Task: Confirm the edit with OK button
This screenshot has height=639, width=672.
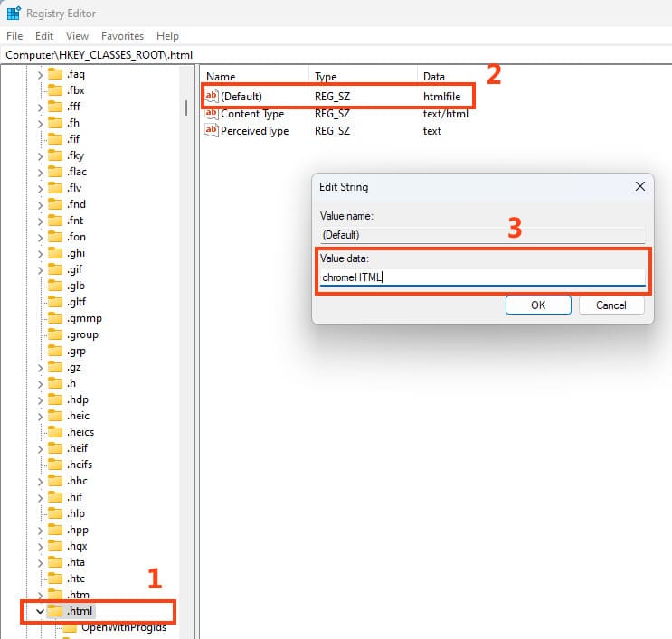Action: pyautogui.click(x=537, y=305)
